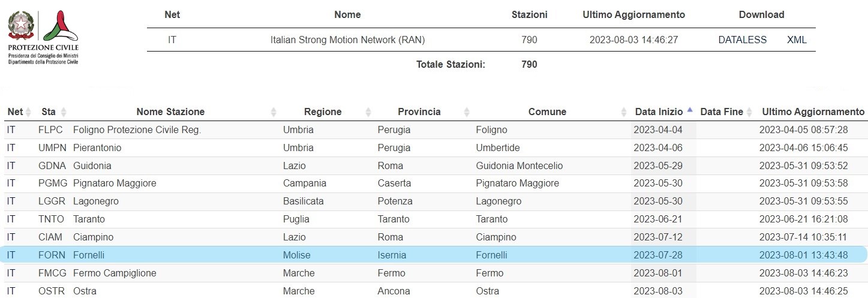Click the Italian Strong Motion Network name

pos(347,40)
